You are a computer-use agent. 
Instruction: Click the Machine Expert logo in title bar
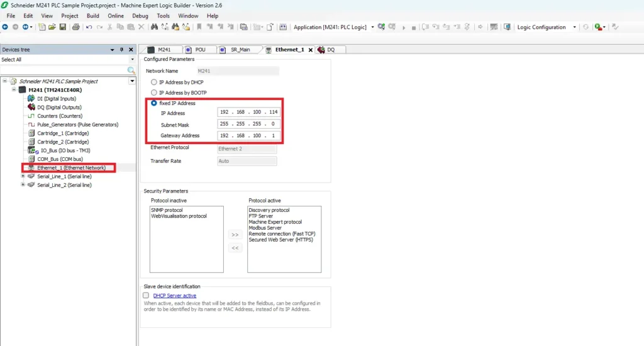(4, 5)
